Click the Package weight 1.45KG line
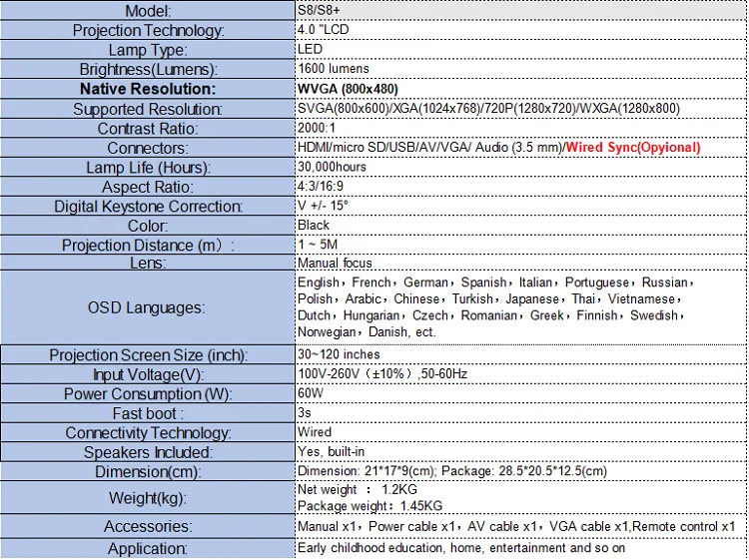Viewport: 749px width, 560px height. click(370, 505)
